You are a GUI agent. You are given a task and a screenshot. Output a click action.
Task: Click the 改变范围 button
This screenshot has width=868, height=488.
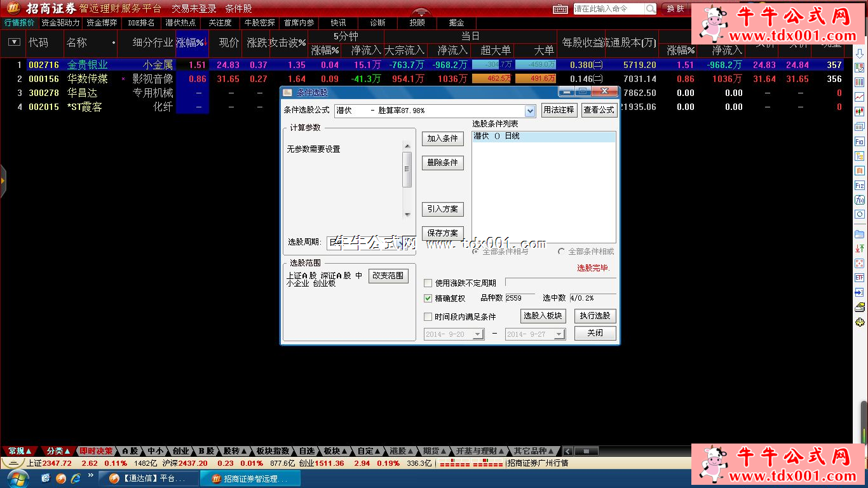pos(388,276)
